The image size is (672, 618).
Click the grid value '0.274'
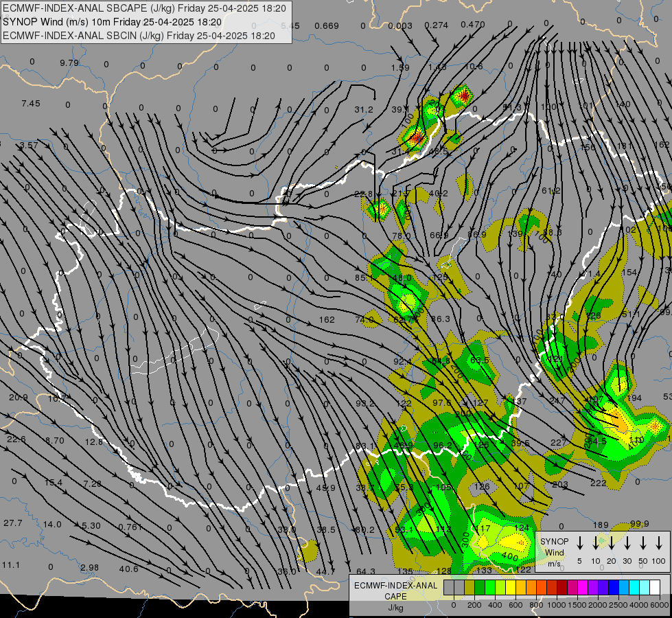pyautogui.click(x=437, y=25)
